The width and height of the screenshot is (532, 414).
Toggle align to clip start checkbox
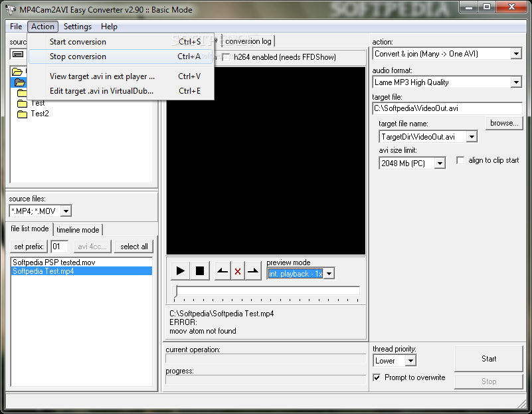click(x=460, y=160)
